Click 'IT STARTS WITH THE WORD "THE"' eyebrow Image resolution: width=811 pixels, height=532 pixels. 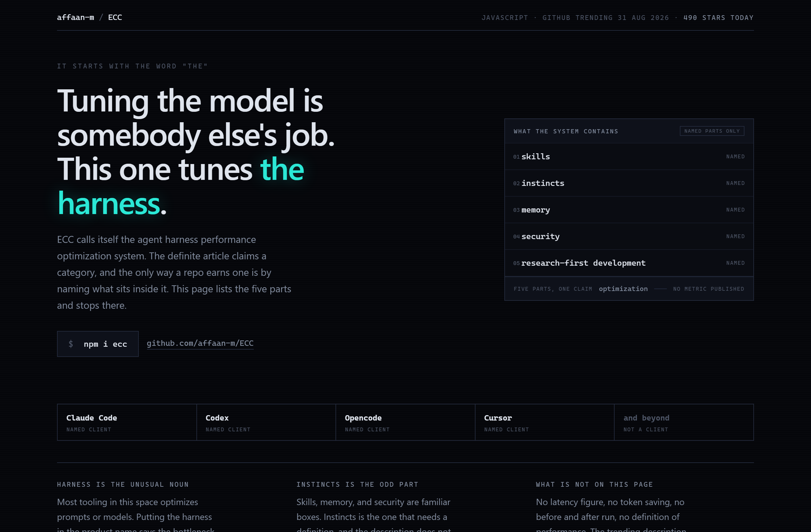(x=132, y=66)
